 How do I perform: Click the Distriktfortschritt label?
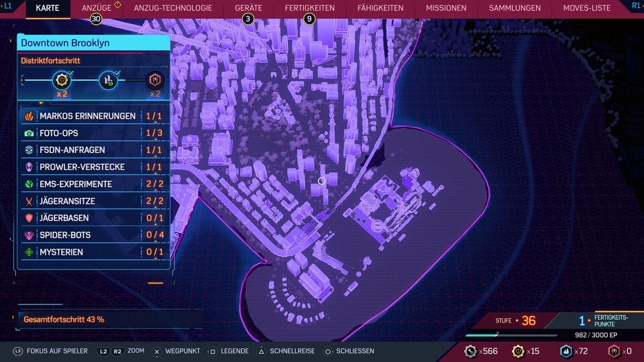[x=50, y=61]
